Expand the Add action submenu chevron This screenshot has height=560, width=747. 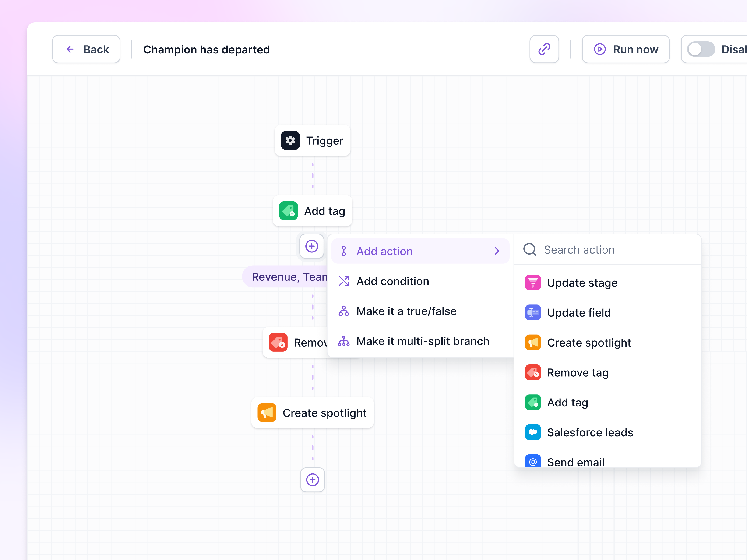pos(497,251)
